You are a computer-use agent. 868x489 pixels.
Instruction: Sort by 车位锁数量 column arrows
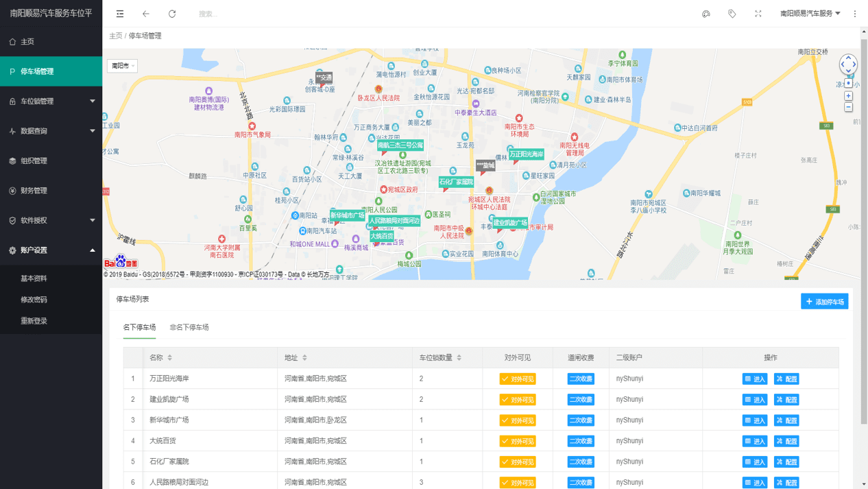[x=459, y=358]
